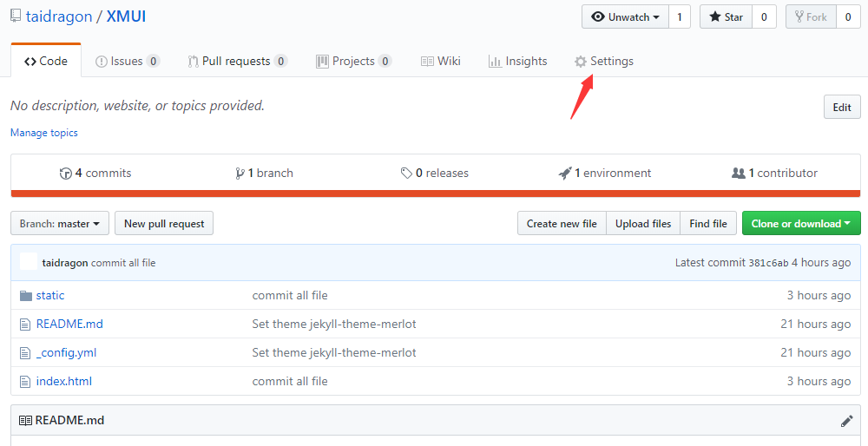868x446 pixels.
Task: Click Create new file button
Action: [562, 224]
